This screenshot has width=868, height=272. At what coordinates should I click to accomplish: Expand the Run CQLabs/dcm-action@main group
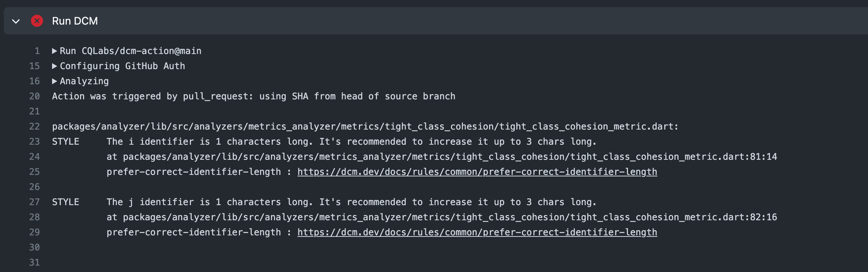coord(127,51)
